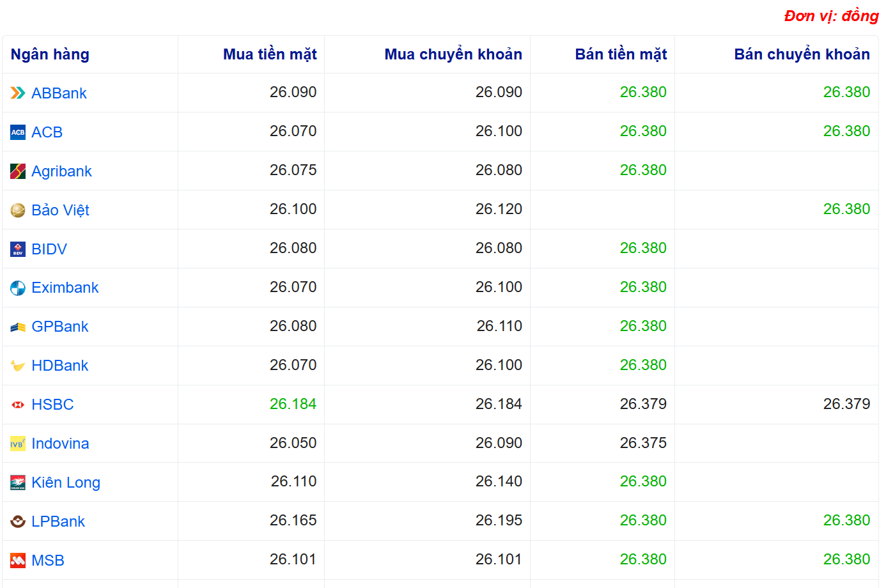Click the Mua tiền mặt column header
The width and height of the screenshot is (886, 588).
[x=270, y=54]
